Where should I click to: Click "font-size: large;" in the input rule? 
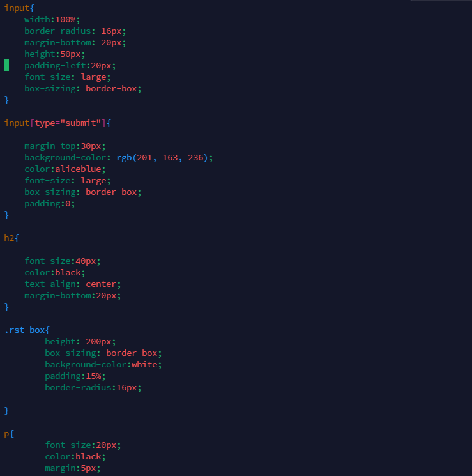pyautogui.click(x=68, y=77)
